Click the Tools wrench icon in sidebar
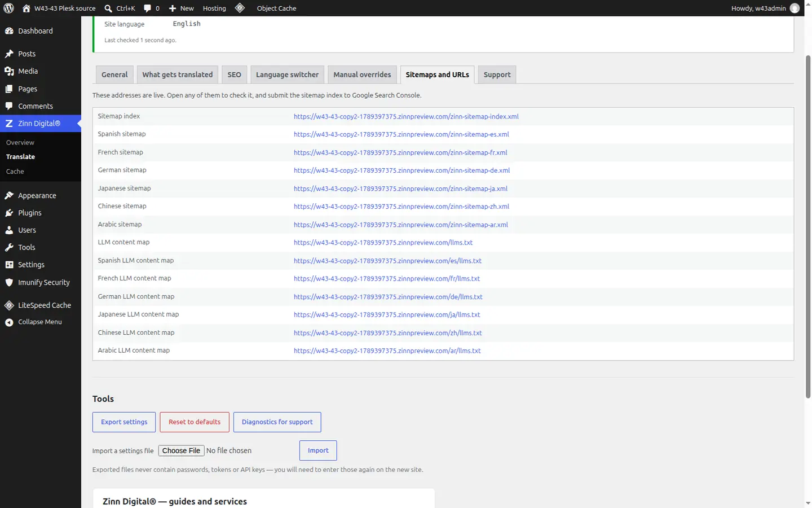812x508 pixels. 9,247
